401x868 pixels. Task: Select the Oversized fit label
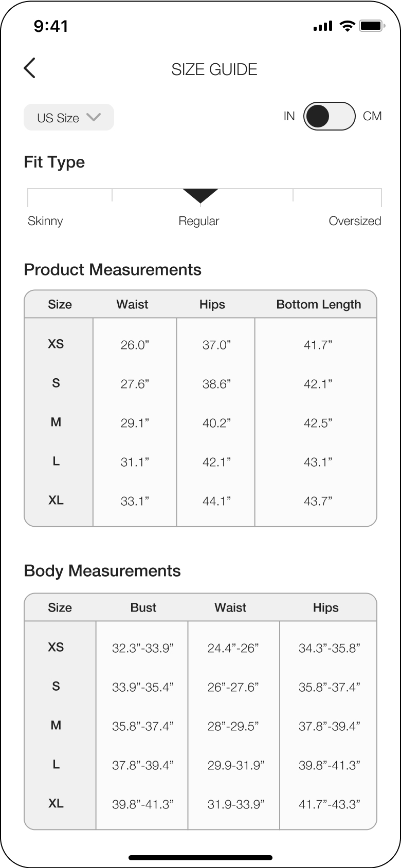pos(355,221)
